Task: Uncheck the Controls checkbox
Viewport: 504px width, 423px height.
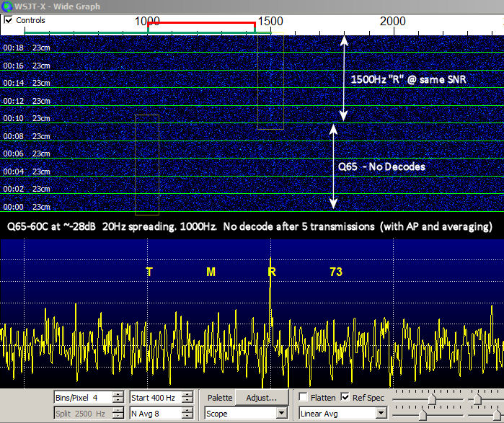Action: click(8, 20)
